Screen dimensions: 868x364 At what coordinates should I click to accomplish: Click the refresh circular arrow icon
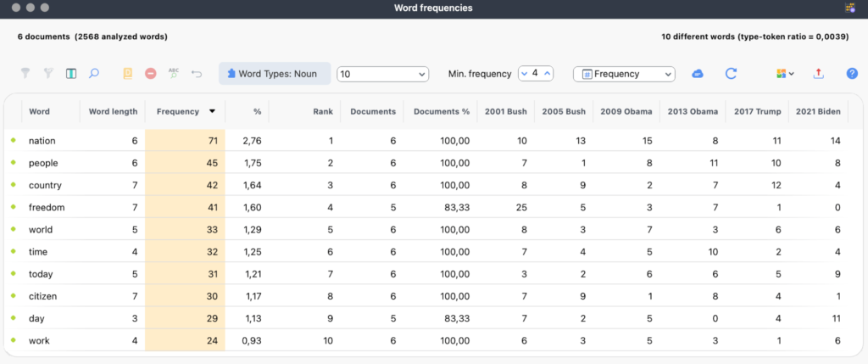tap(732, 74)
